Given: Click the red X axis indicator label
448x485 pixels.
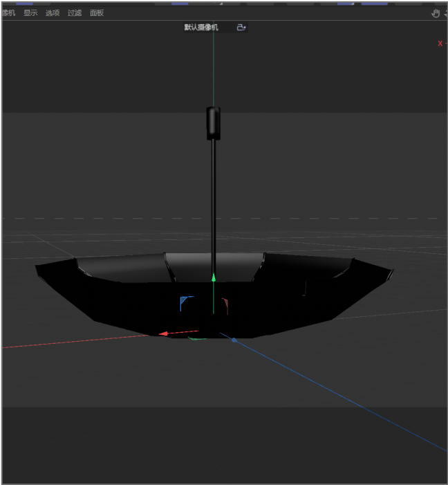Looking at the screenshot, I should (x=440, y=44).
